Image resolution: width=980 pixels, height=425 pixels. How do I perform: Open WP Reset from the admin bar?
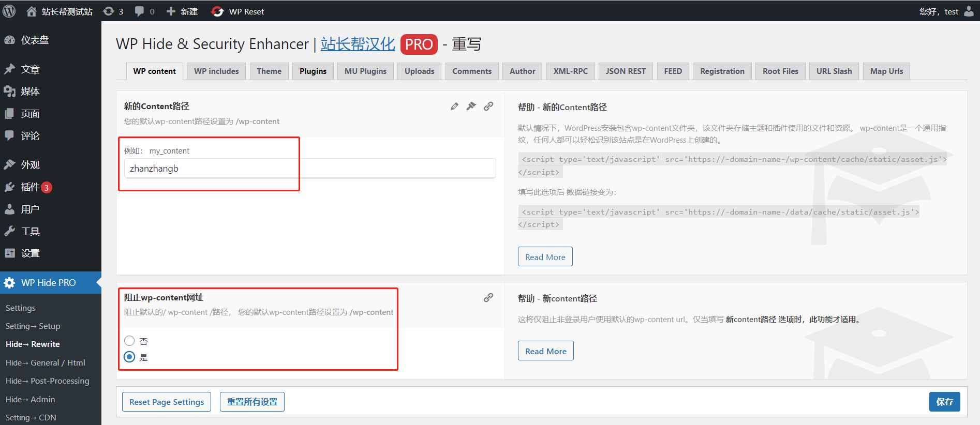pyautogui.click(x=238, y=11)
